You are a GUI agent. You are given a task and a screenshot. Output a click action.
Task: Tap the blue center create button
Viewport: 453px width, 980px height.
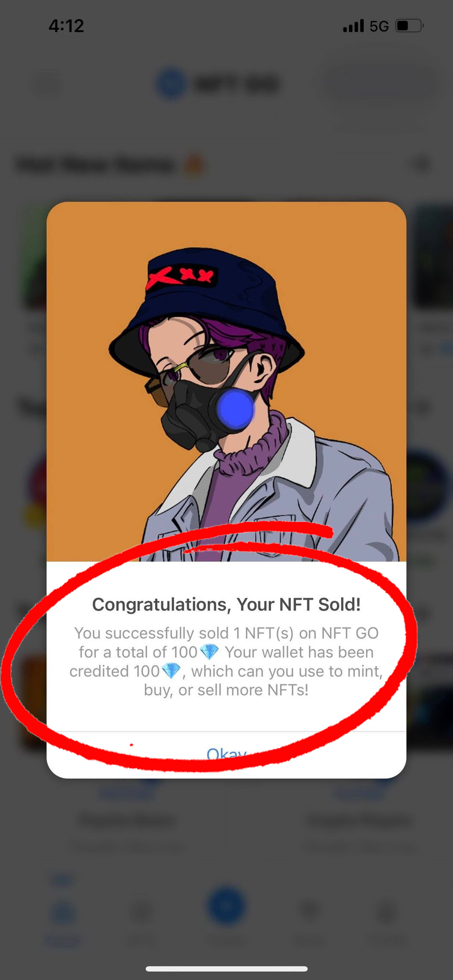pos(226,906)
